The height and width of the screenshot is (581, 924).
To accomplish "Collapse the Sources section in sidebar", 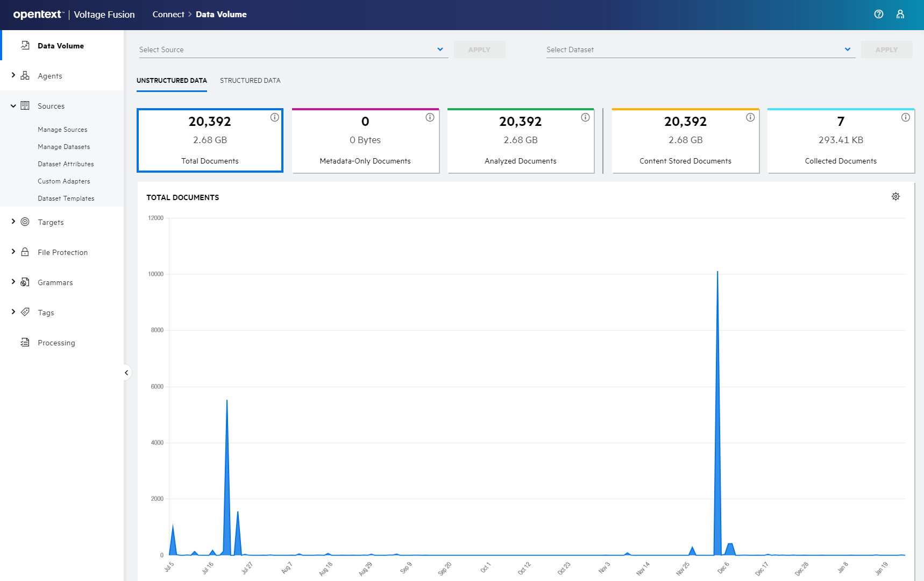I will 13,105.
